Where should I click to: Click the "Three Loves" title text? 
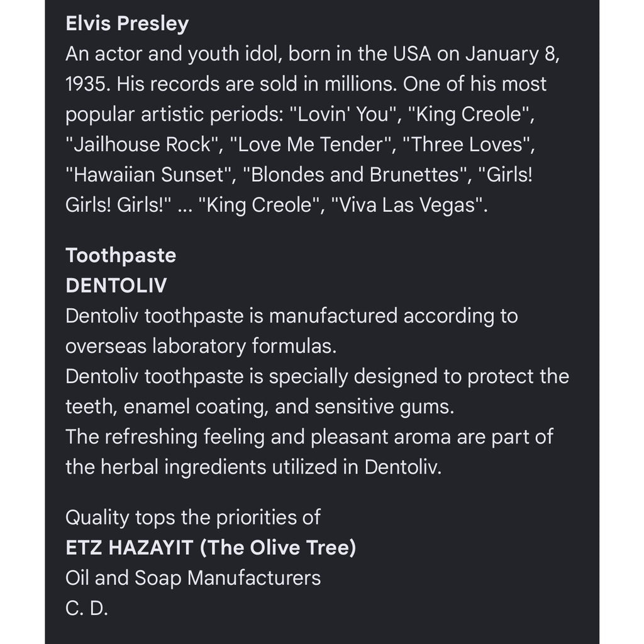click(x=466, y=145)
